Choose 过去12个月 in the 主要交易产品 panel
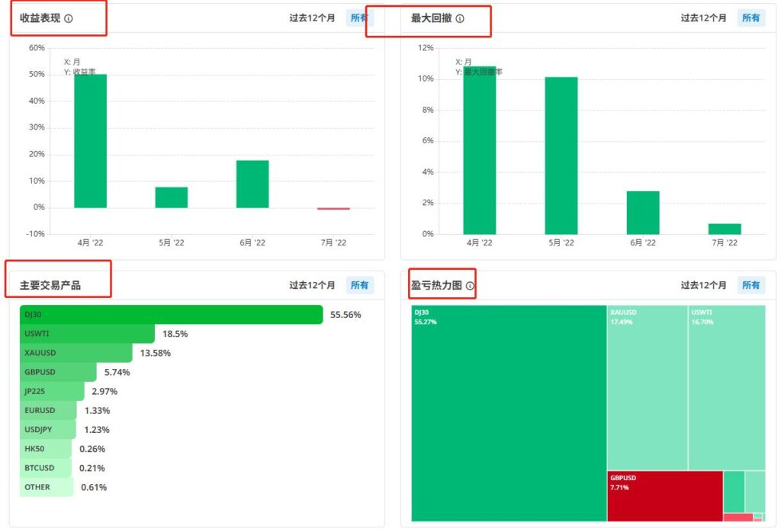Screen dimensions: 781x532 coord(312,285)
